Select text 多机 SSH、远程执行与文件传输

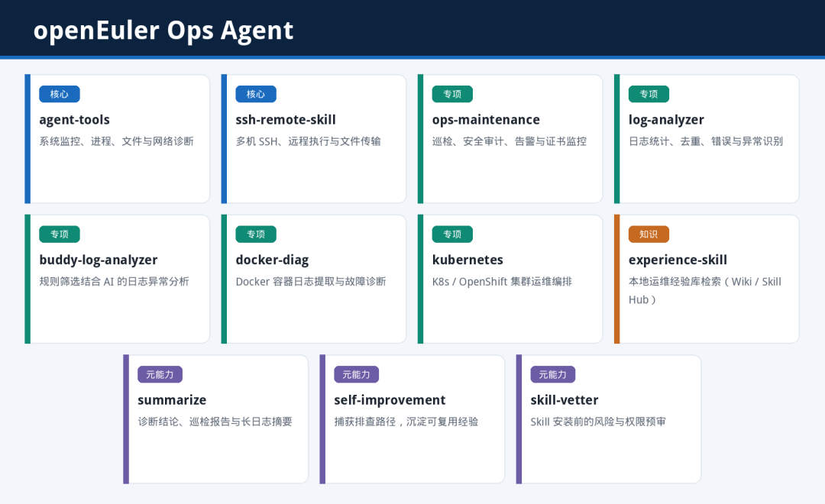(308, 141)
